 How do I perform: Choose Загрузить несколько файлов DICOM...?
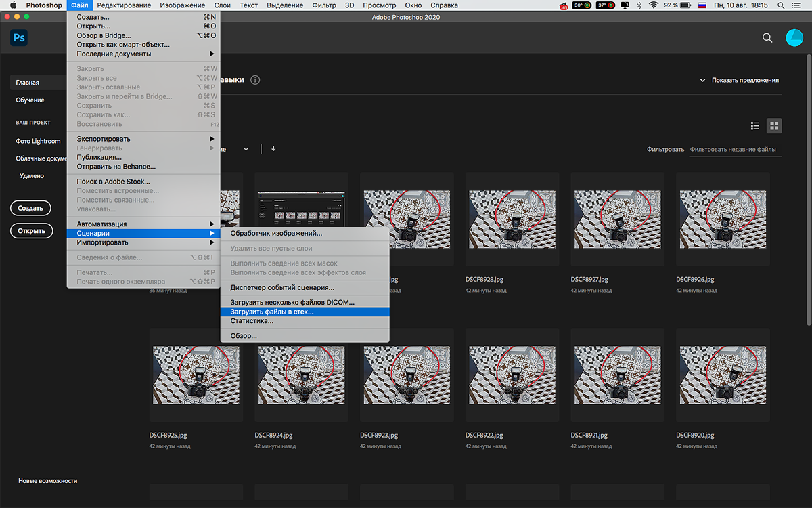305,302
